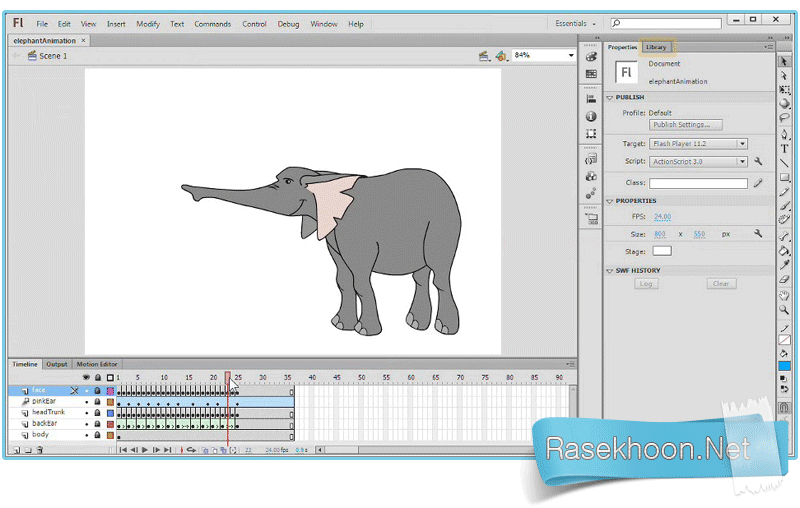The width and height of the screenshot is (800, 508).
Task: Toggle lock on the body layer
Action: 97,435
